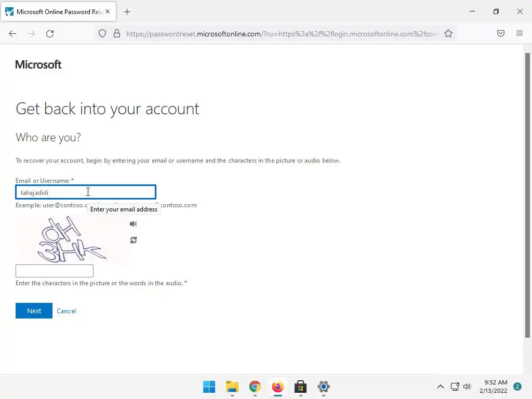Open Settings from taskbar
532x399 pixels.
tap(323, 387)
